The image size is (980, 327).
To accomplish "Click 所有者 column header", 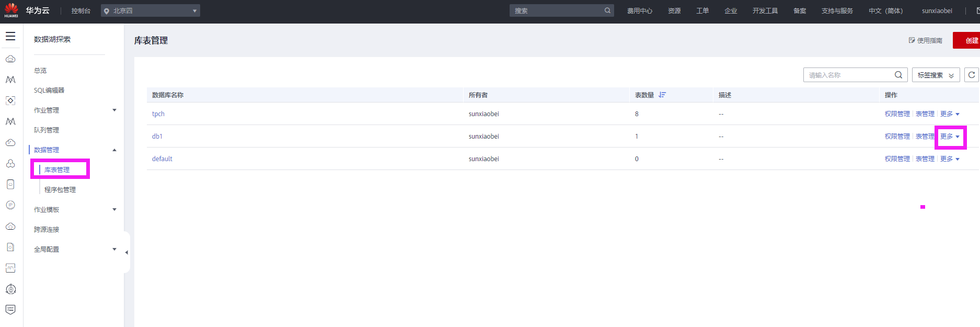I will [x=478, y=95].
